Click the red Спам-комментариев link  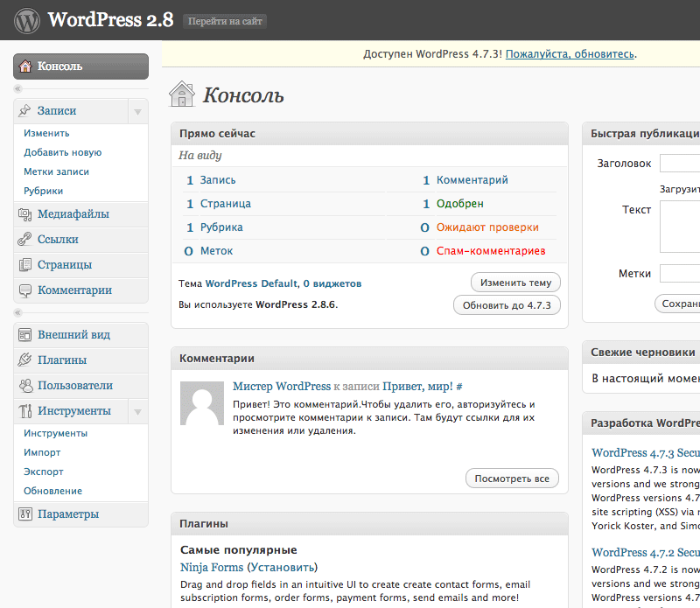pyautogui.click(x=491, y=251)
